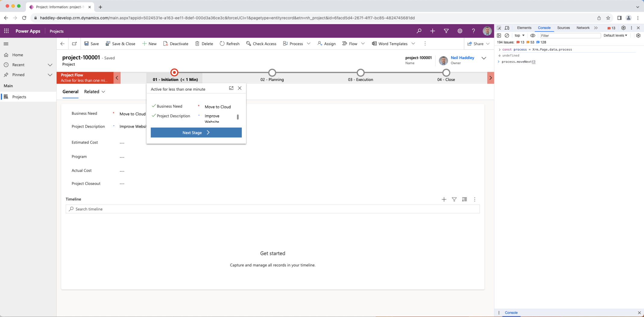The height and width of the screenshot is (317, 644).
Task: Select the 04 - Close stage marker
Action: click(446, 73)
